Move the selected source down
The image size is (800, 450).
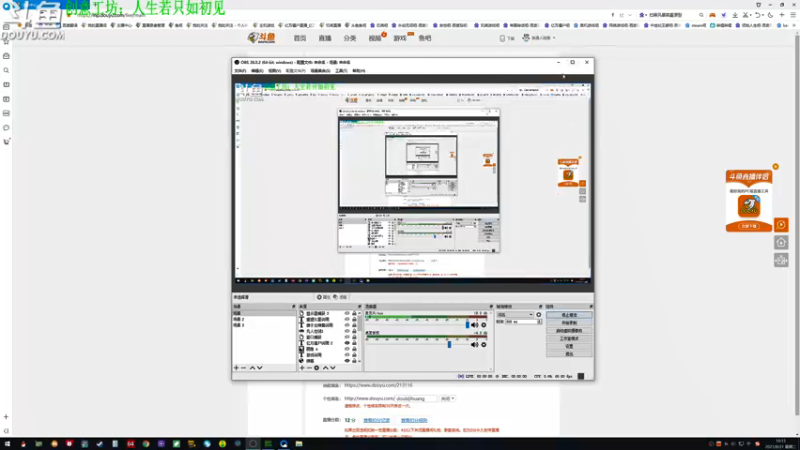333,368
